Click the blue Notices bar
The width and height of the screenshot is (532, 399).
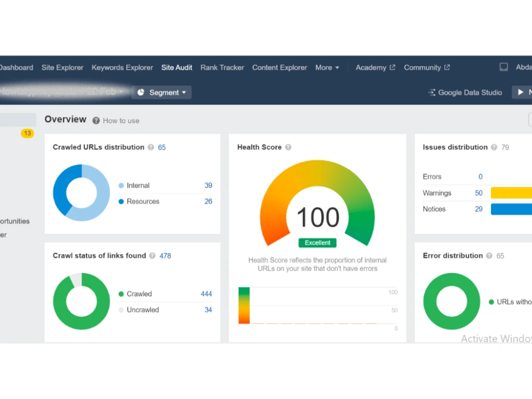(511, 209)
